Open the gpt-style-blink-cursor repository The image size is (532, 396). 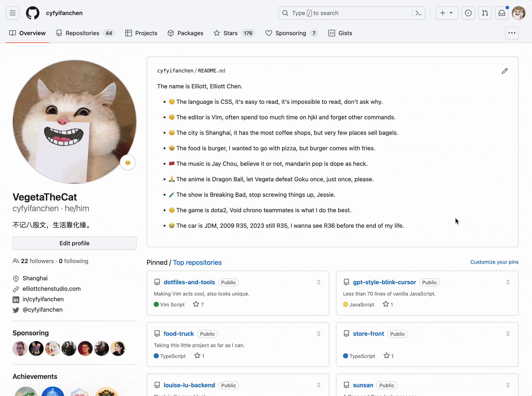(x=384, y=282)
